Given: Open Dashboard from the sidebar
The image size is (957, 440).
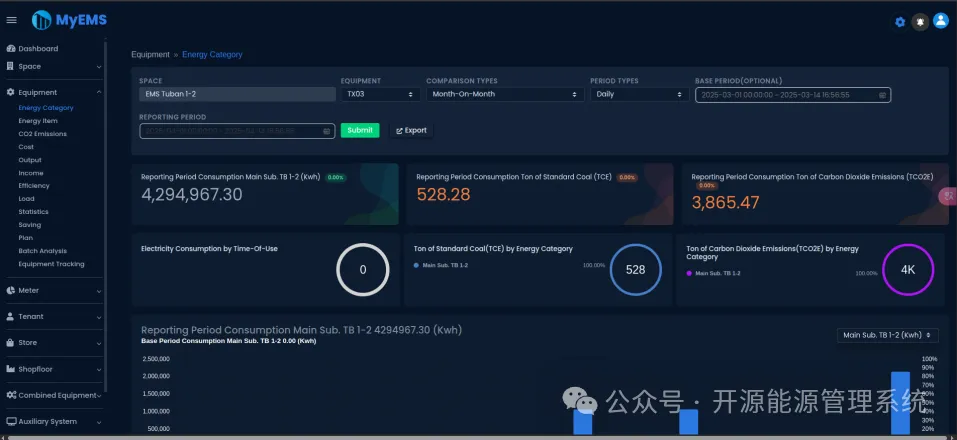Looking at the screenshot, I should [38, 49].
